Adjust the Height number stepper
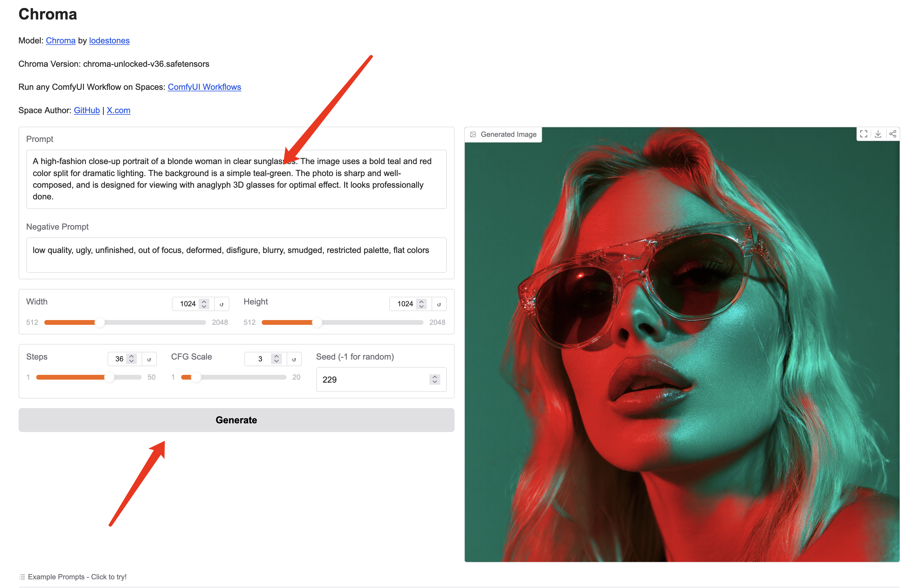 (421, 304)
